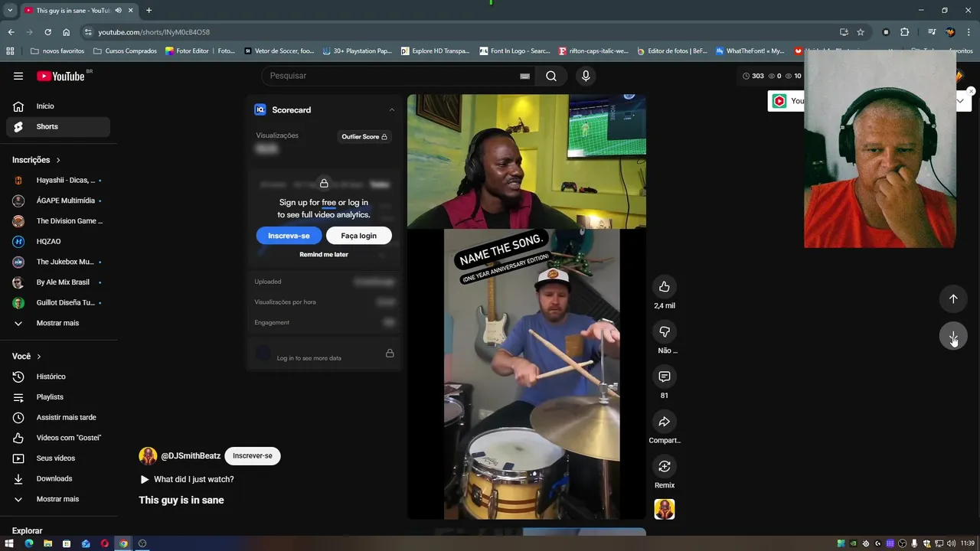Expand Mostrar mais under Você
This screenshot has height=551, width=980.
coord(58,499)
